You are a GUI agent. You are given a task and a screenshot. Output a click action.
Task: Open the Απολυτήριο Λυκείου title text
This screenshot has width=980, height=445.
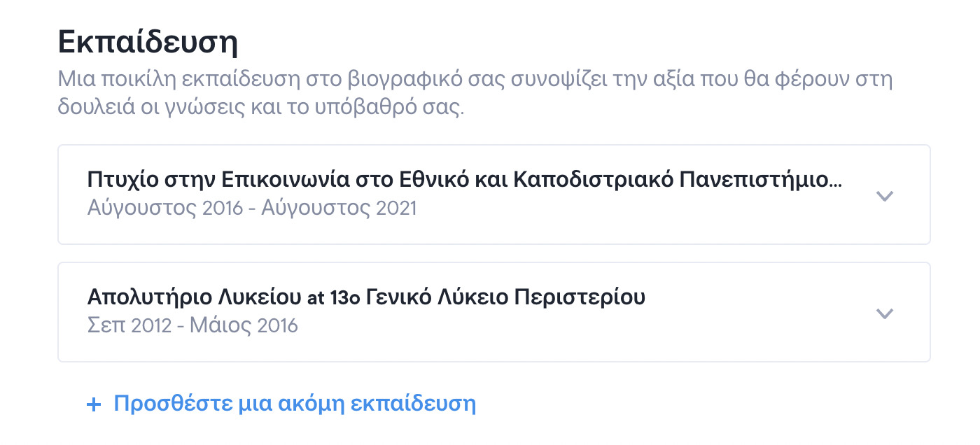click(194, 297)
